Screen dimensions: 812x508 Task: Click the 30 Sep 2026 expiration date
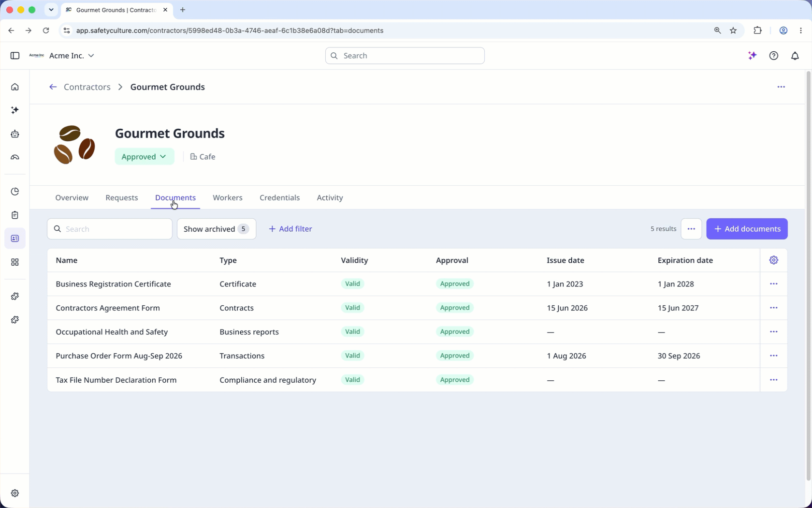[x=679, y=356]
